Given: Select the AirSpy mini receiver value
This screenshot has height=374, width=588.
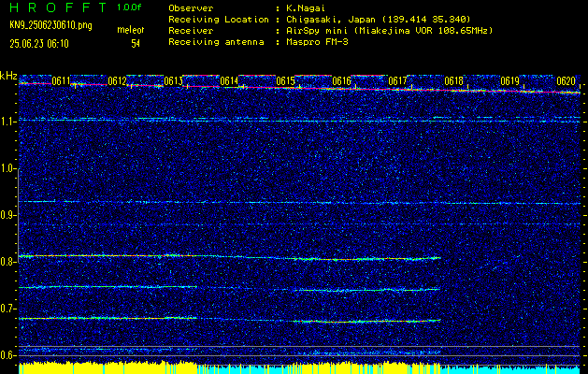Looking at the screenshot, I should point(389,31).
